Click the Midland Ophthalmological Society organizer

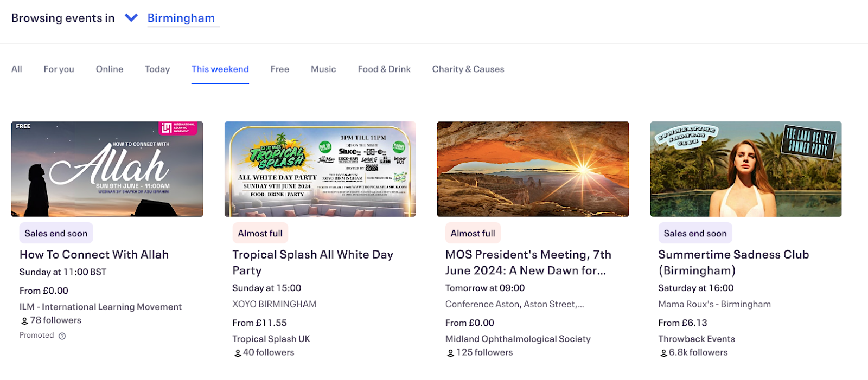[x=518, y=339]
